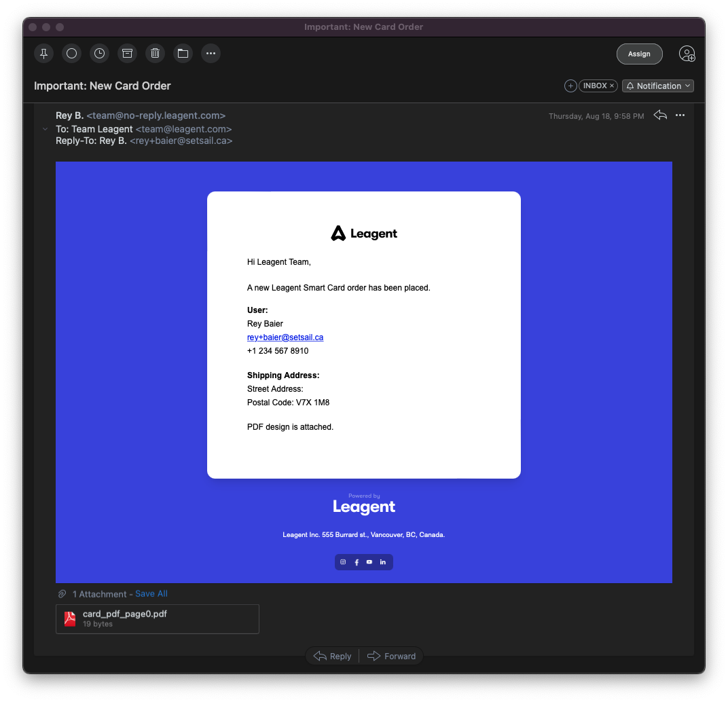Collapse the recipient details chevron

(45, 129)
